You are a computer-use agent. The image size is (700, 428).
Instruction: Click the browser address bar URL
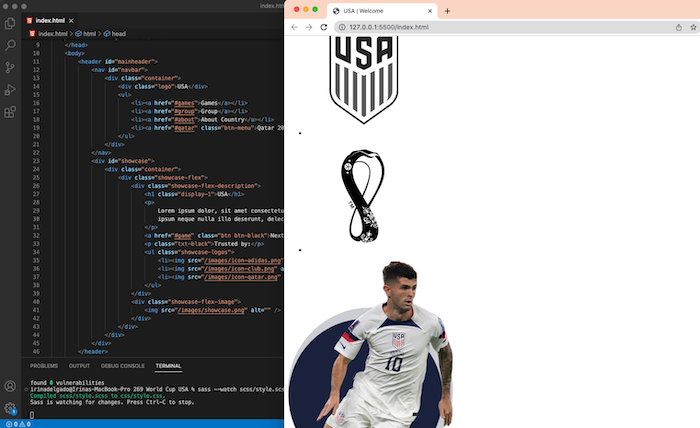click(389, 27)
